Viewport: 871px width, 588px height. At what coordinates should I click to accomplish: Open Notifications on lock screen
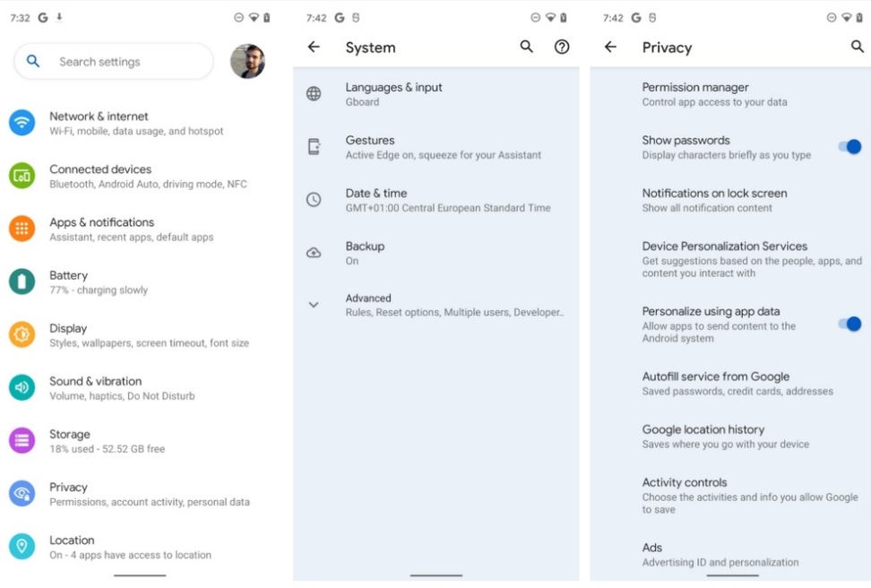(x=730, y=200)
